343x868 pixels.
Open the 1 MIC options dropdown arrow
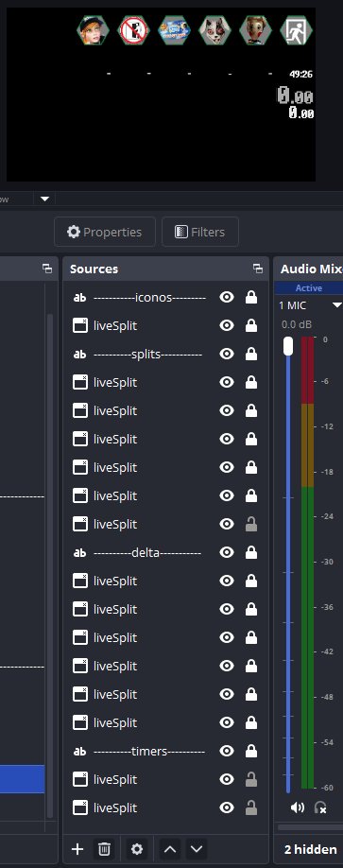(x=336, y=305)
